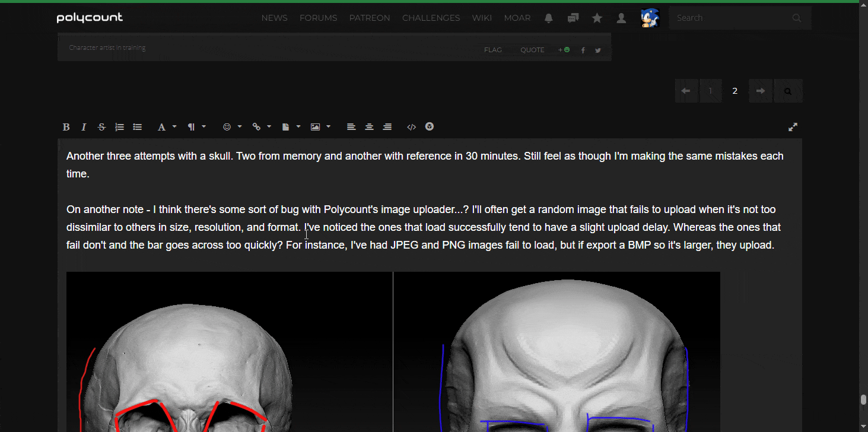The height and width of the screenshot is (432, 868).
Task: Toggle the HTML code view
Action: 411,127
